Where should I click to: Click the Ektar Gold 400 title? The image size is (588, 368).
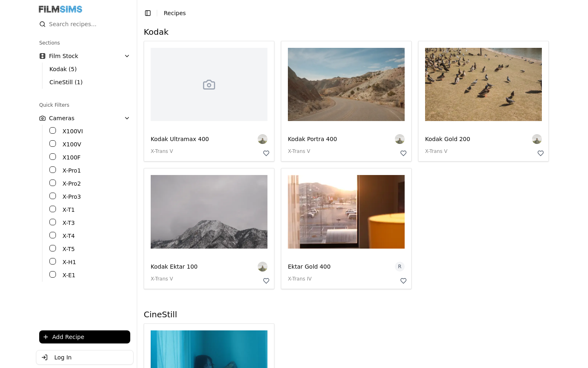[309, 267]
